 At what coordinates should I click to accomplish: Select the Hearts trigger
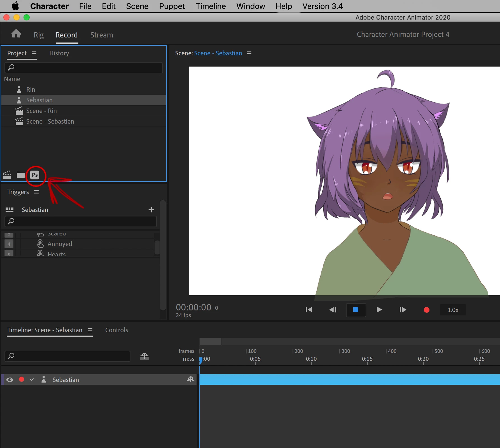57,254
